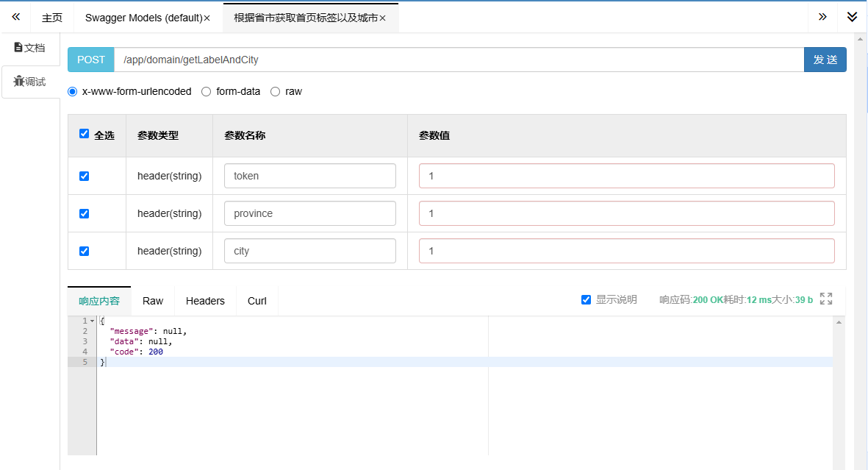This screenshot has width=868, height=470.
Task: Click the province parameter name field
Action: [309, 213]
